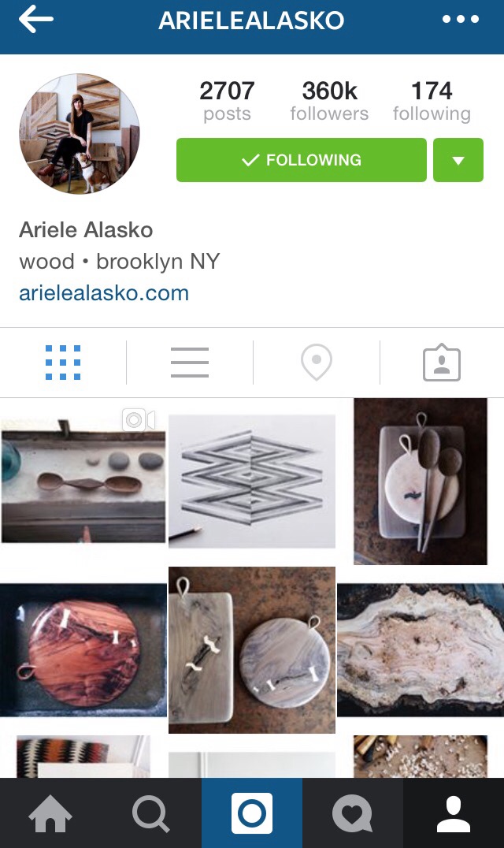Open the Search and explore tab

[x=151, y=813]
